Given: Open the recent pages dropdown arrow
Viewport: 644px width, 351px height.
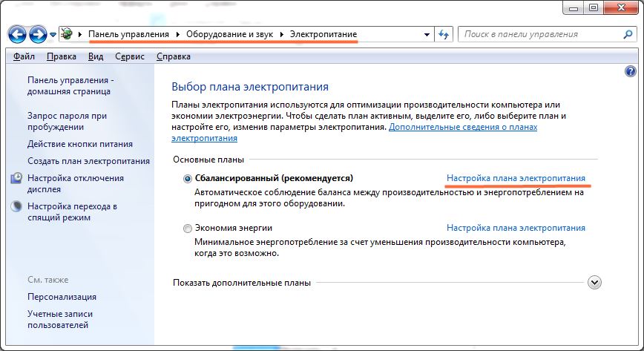Looking at the screenshot, I should click(53, 35).
